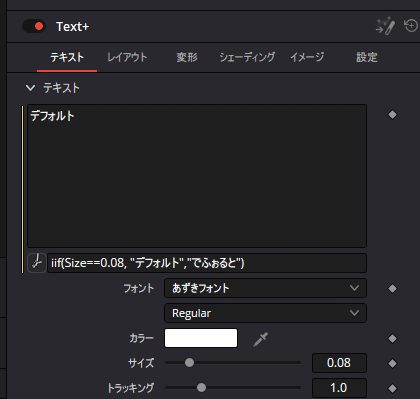This screenshot has width=420, height=399.
Task: Click inside the デフォルト text box
Action: pyautogui.click(x=197, y=176)
